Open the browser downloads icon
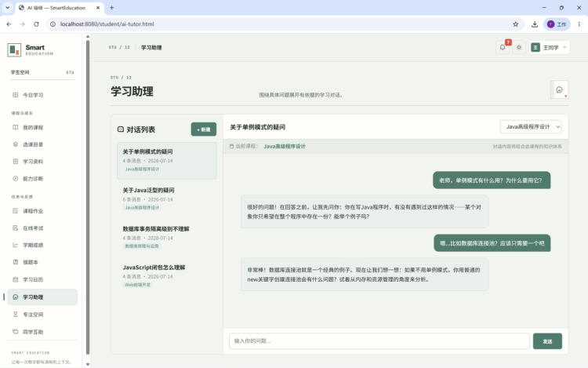This screenshot has width=588, height=368. (535, 24)
